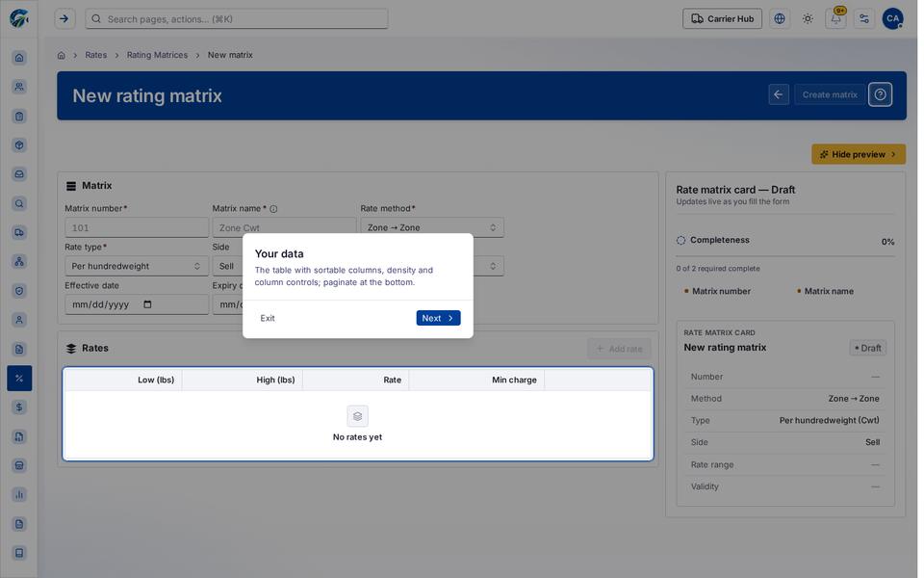The width and height of the screenshot is (924, 578).
Task: Click the back arrow beside Create matrix
Action: 779,95
